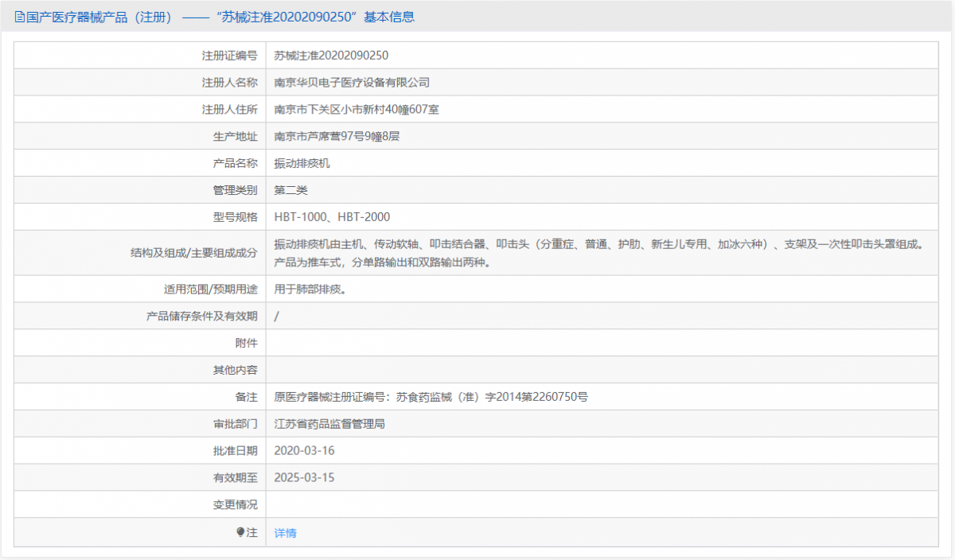955x560 pixels.
Task: Select the model spec HBT-1000、HBT-2000
Action: 332,217
